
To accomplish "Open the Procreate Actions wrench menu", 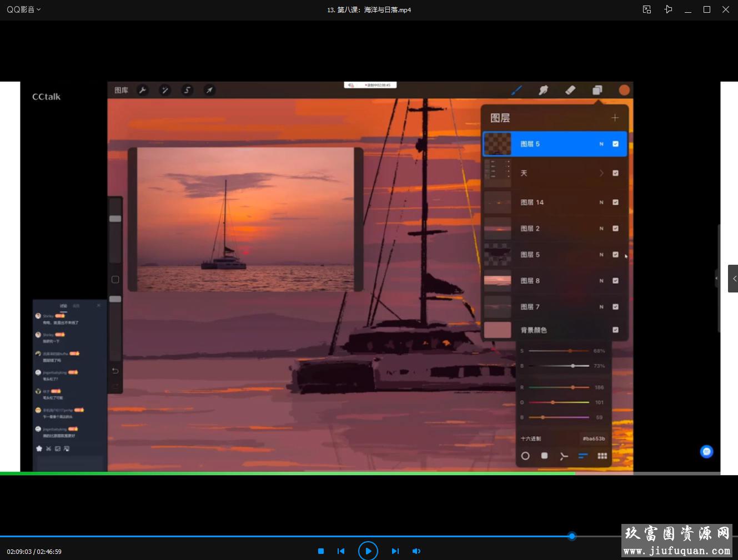I will tap(143, 90).
